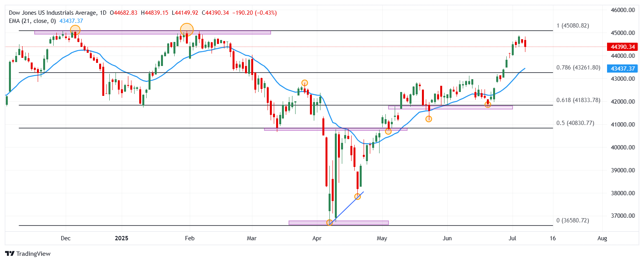Select the EMA (21, close, 0) indicator label
Viewport: 644px width, 262px height.
point(32,21)
